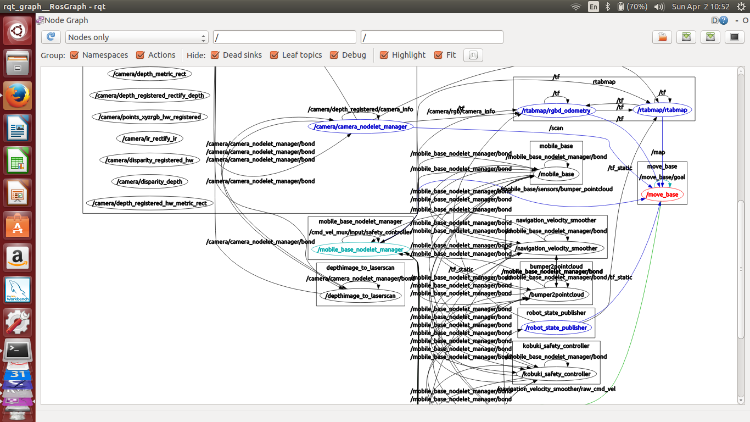Toggle the Leaf topics checkbox
750x422 pixels.
[x=275, y=56]
